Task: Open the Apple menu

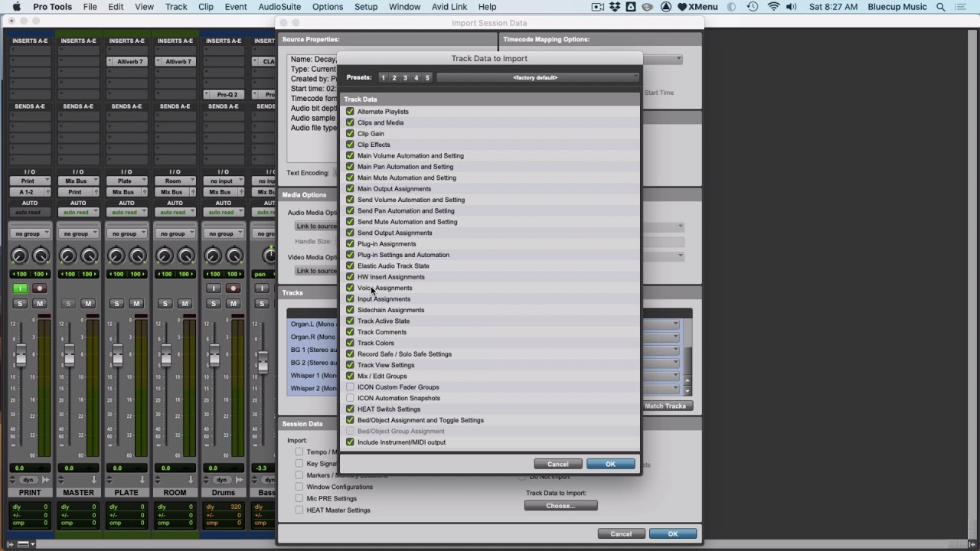Action: (x=16, y=7)
